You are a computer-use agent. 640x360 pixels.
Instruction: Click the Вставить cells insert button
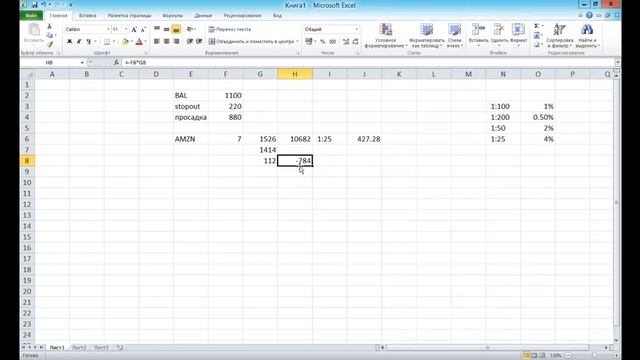[478, 35]
